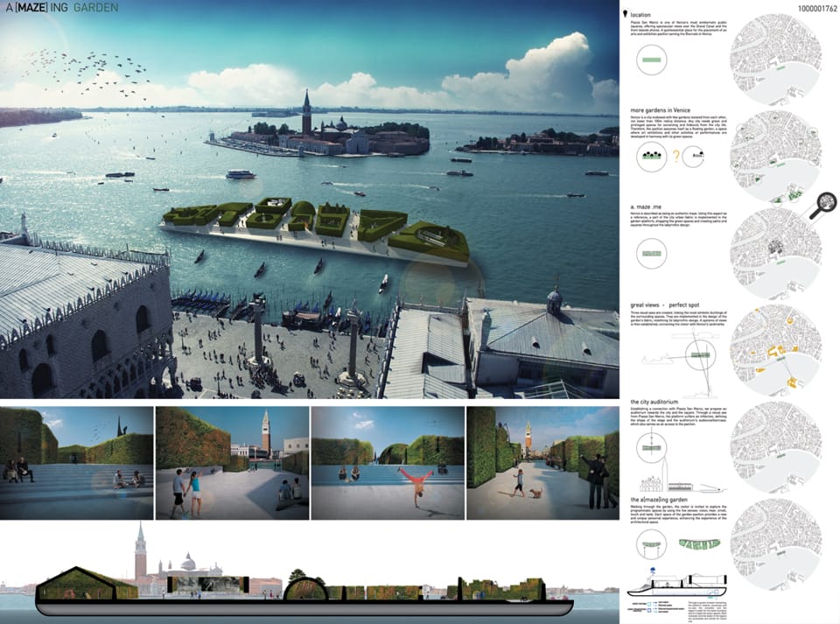The height and width of the screenshot is (624, 840).
Task: Click the 'location' heading
Action: (640, 15)
